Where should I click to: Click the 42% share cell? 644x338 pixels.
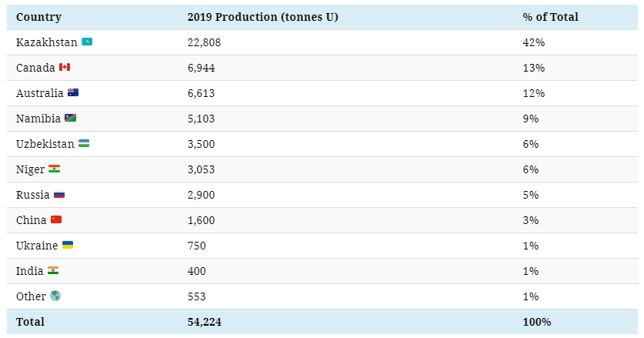pos(534,42)
